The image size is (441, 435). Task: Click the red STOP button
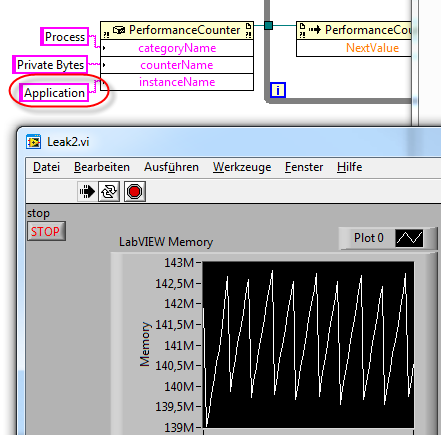coord(46,231)
